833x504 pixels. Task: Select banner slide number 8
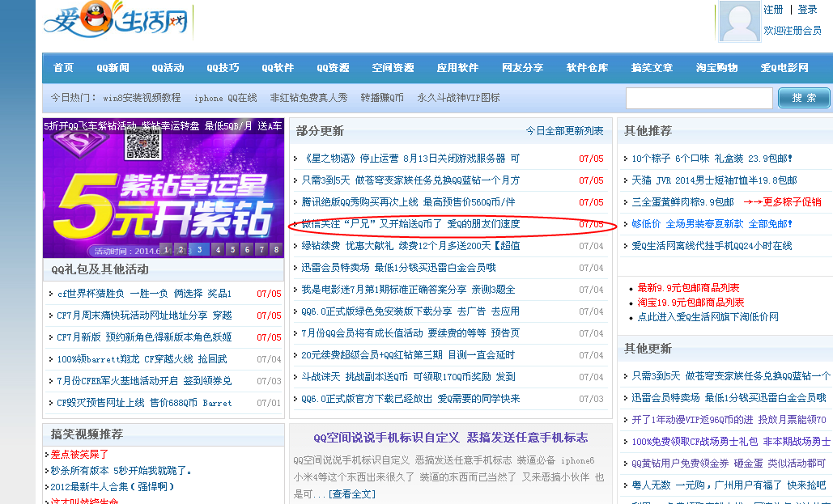point(276,249)
